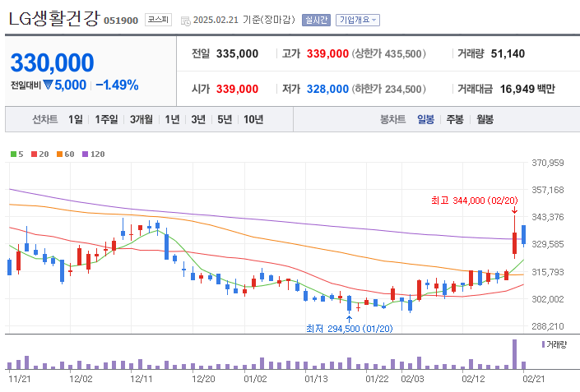This screenshot has width=580, height=392.
Task: Click the blue down-triangle change icon
Action: 48,85
